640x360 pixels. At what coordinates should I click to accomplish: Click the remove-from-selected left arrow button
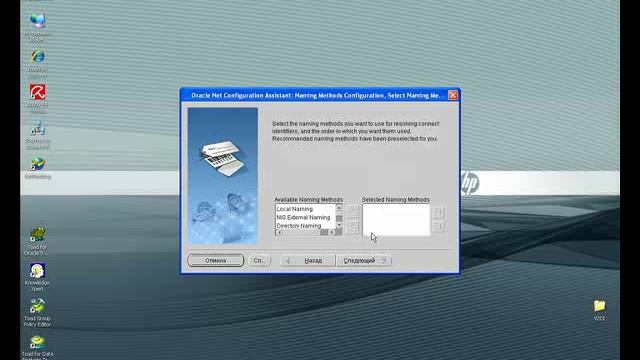click(x=353, y=227)
